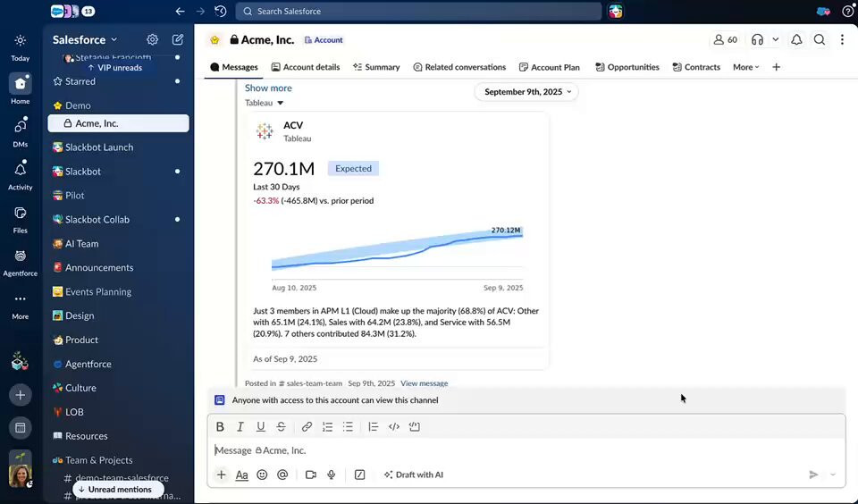
Task: Search within the channel magnifier icon
Action: pos(820,39)
